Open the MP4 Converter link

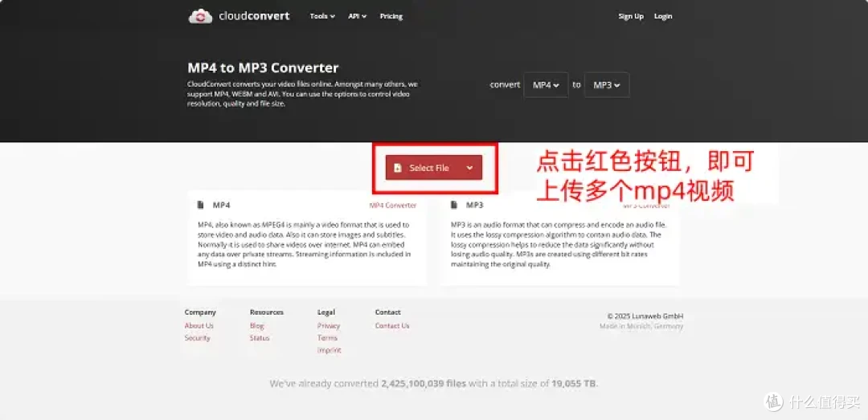click(392, 206)
